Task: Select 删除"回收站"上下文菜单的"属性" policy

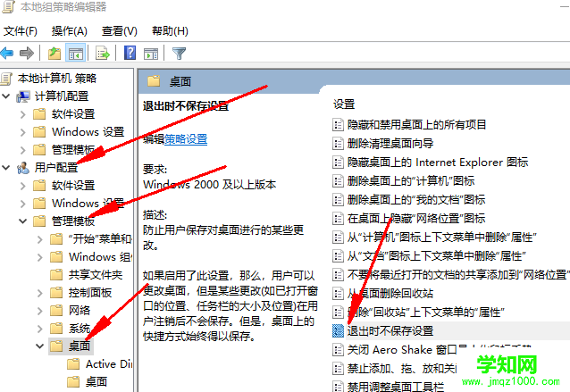Action: point(425,313)
